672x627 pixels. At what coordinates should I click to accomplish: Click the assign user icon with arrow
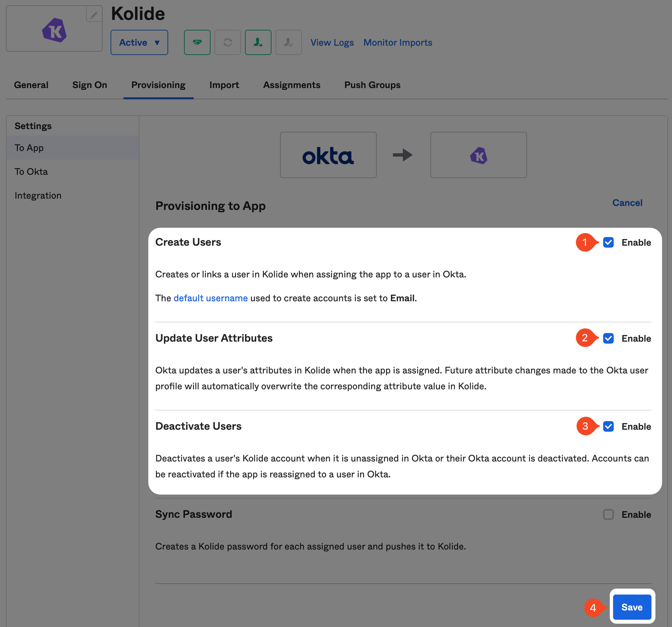(258, 42)
